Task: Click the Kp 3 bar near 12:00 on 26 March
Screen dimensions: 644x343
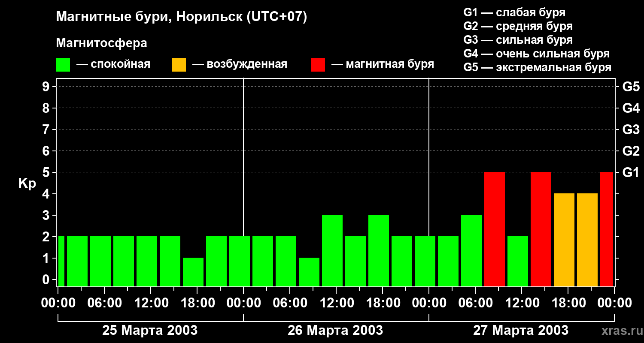Action: 332,251
